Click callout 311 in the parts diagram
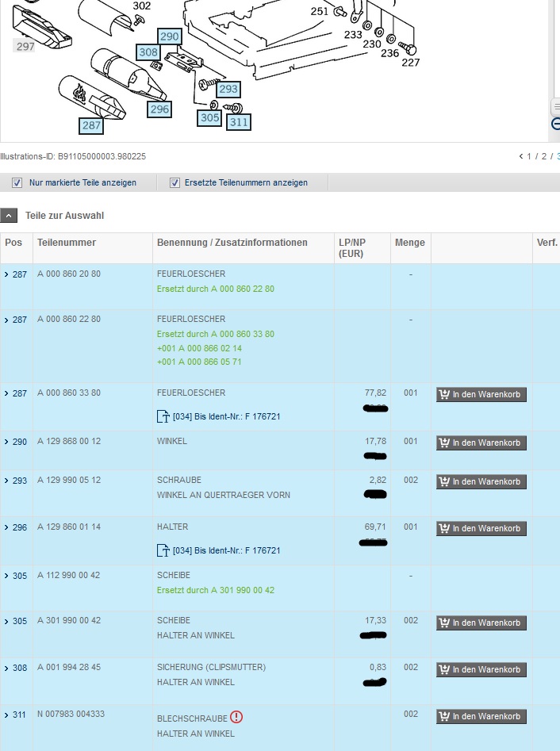This screenshot has width=560, height=751. click(x=239, y=122)
